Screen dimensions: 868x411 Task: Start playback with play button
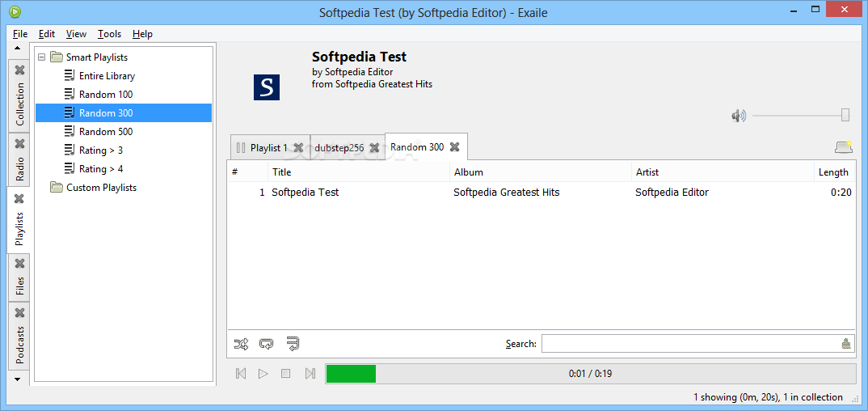[x=263, y=373]
